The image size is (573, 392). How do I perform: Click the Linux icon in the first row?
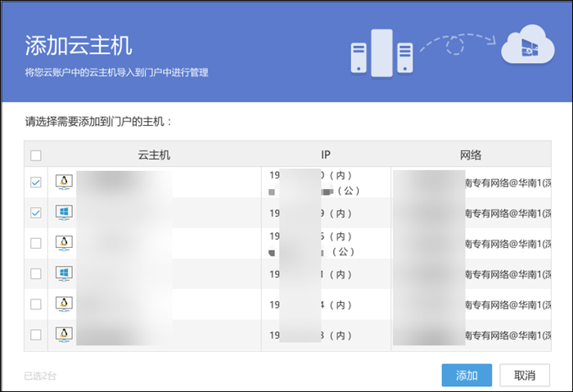point(64,182)
